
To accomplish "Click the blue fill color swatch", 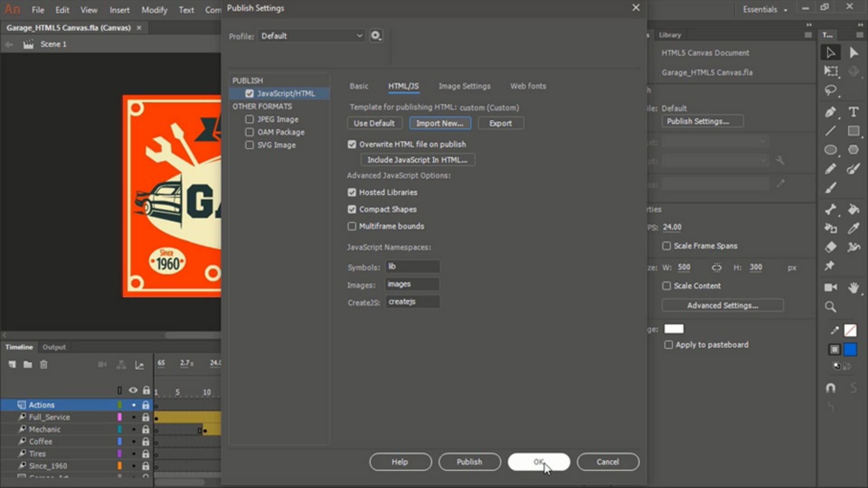I will (850, 349).
